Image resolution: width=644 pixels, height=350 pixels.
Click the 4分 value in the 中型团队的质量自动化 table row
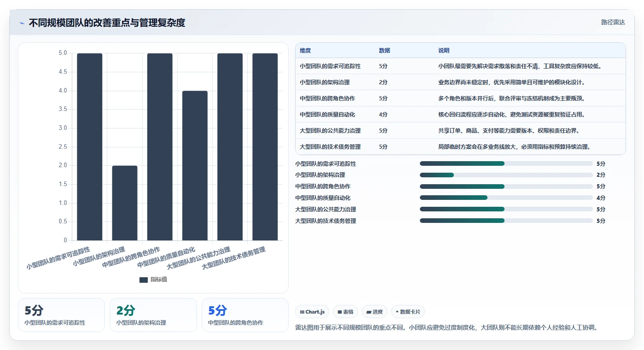[x=383, y=115]
